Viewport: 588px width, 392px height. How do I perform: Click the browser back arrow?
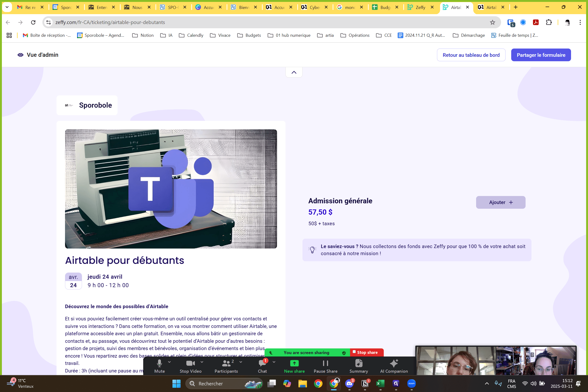(8, 22)
